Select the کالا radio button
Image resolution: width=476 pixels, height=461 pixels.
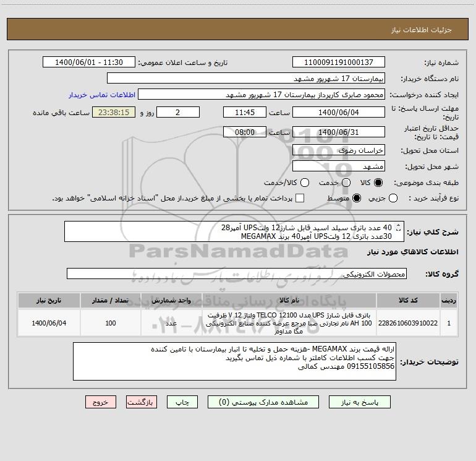378,183
